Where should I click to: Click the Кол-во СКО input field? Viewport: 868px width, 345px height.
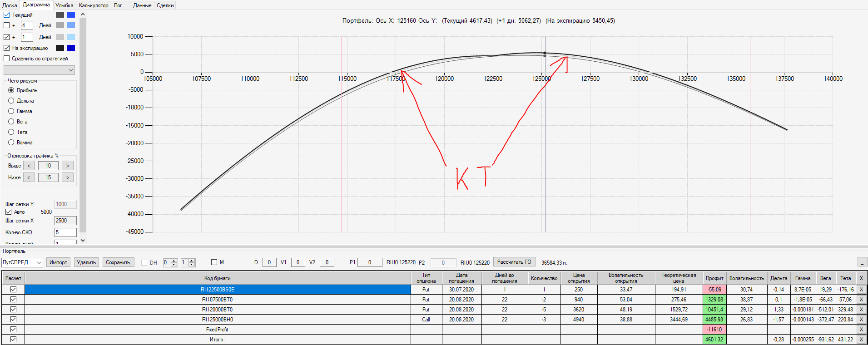coord(65,232)
